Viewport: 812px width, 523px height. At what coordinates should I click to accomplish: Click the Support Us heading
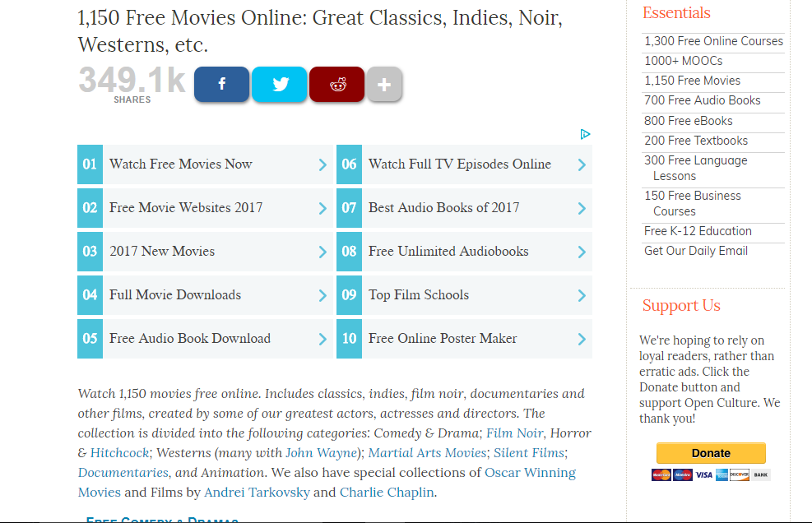[681, 306]
